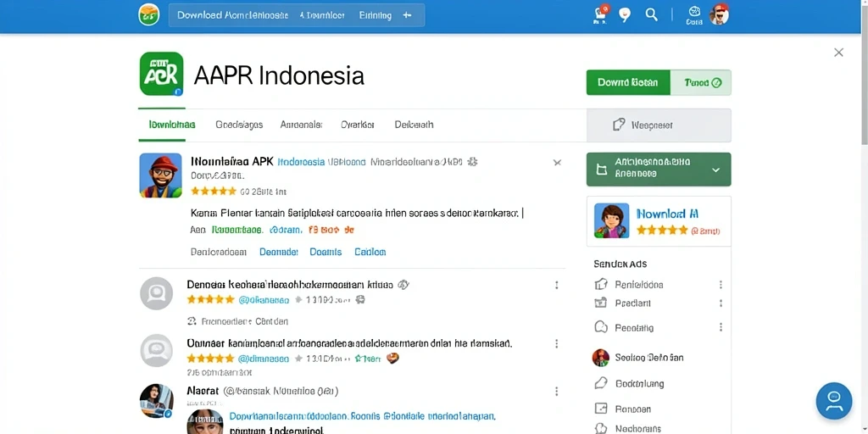The image size is (868, 434).
Task: Click the green 'Downrd Boean' button
Action: click(628, 82)
